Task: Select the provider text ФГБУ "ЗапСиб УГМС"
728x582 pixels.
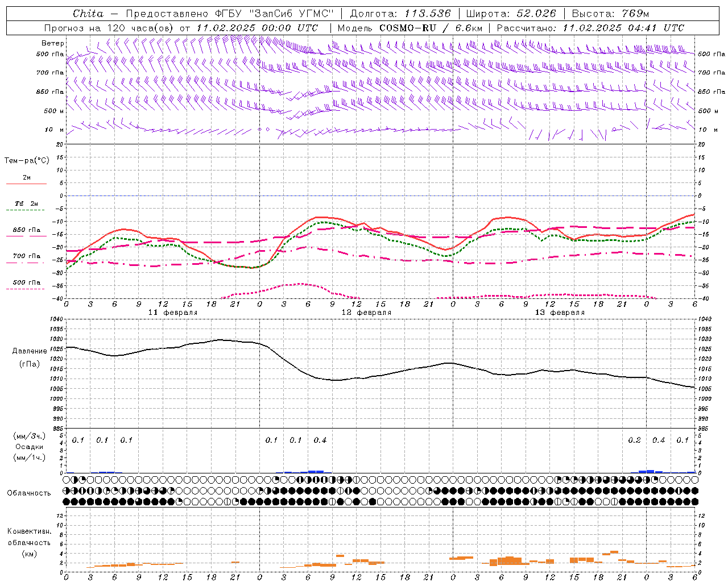Action: click(x=274, y=14)
